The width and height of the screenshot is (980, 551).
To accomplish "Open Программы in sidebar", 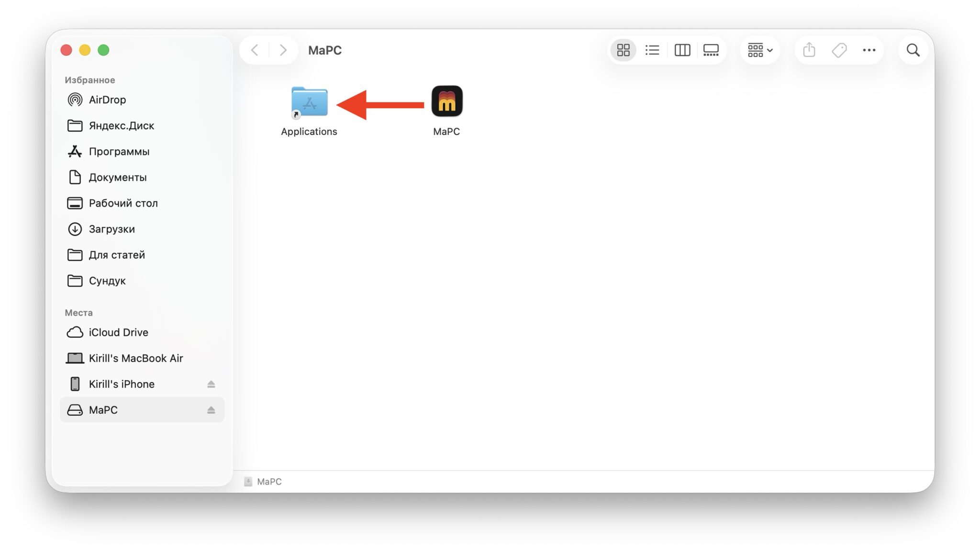I will [142, 151].
